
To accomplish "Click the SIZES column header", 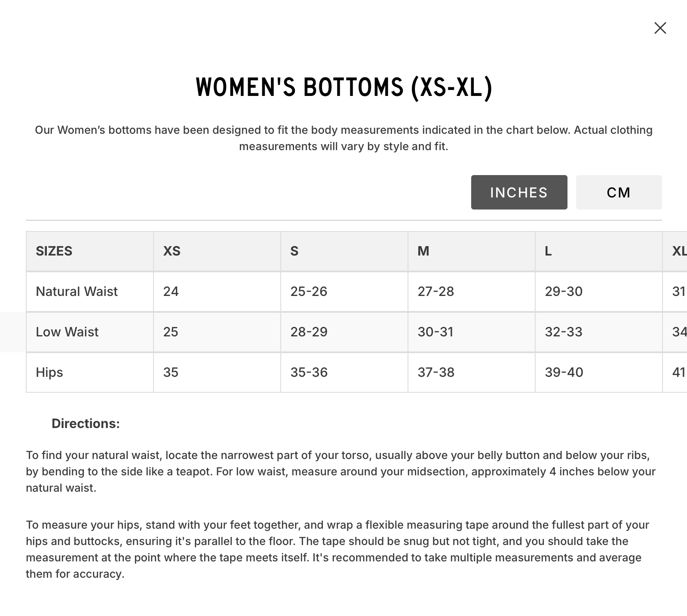I will coord(54,251).
